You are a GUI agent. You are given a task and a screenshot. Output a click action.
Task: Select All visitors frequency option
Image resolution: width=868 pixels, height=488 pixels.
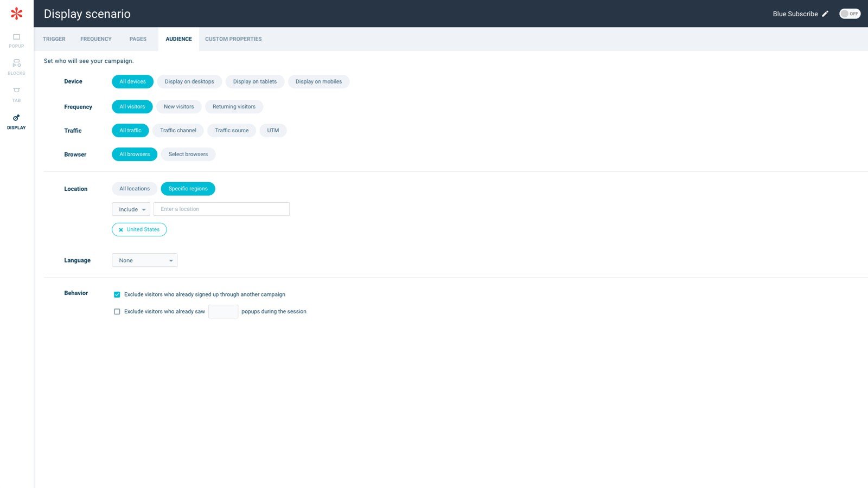click(132, 107)
